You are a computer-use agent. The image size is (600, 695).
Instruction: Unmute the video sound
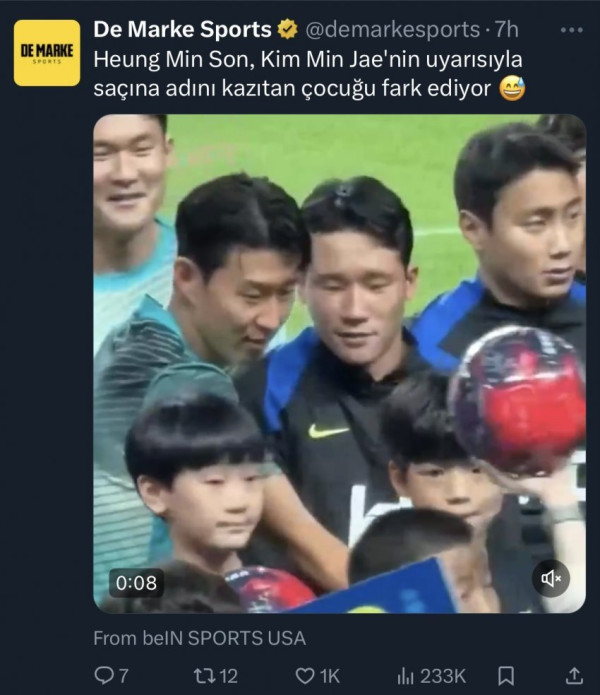[x=551, y=578]
